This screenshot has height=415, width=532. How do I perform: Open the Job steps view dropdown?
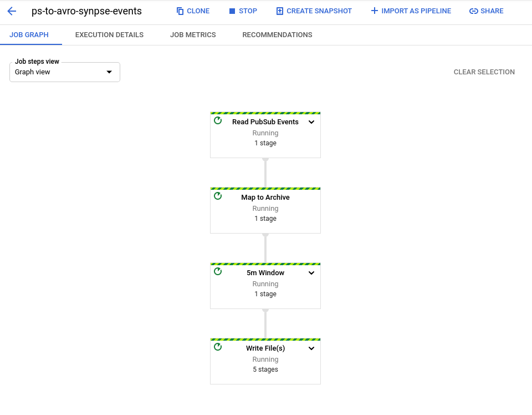click(x=109, y=72)
